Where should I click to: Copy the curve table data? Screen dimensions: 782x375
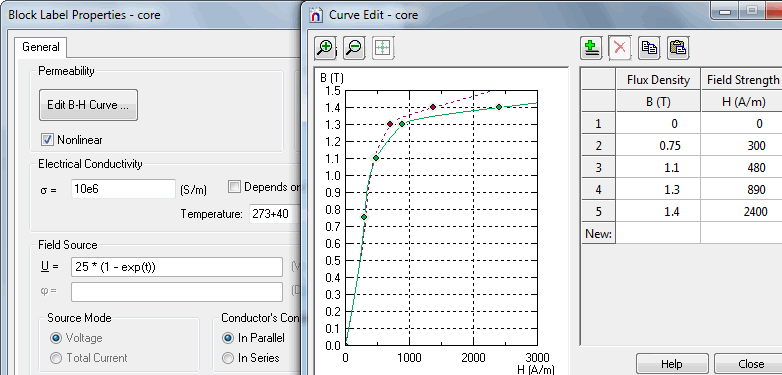coord(649,48)
